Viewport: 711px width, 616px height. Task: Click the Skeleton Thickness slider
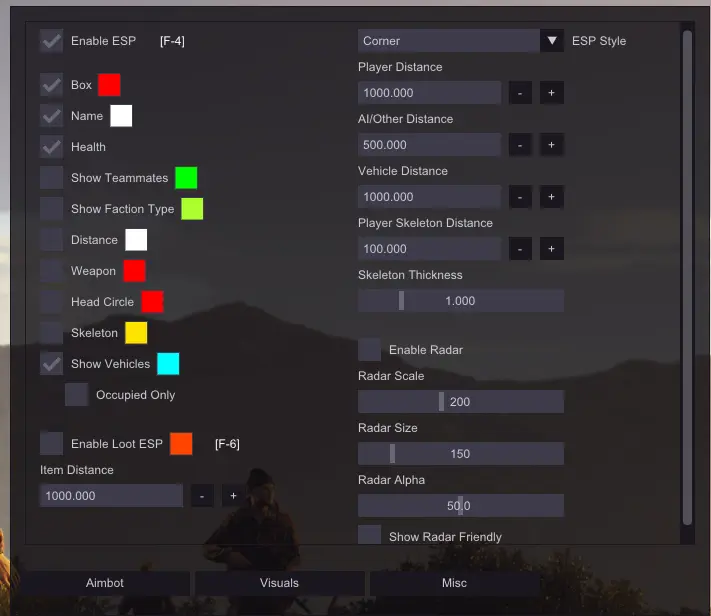pos(460,301)
